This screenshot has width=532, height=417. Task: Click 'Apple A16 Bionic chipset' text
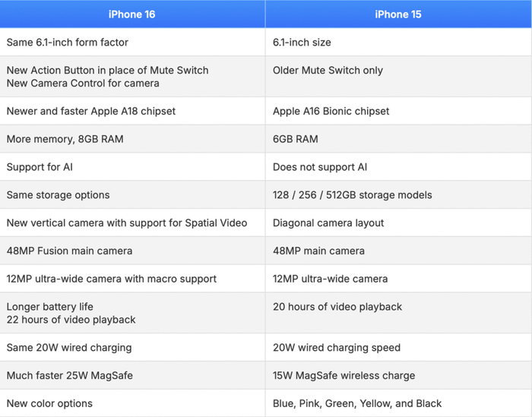click(331, 111)
